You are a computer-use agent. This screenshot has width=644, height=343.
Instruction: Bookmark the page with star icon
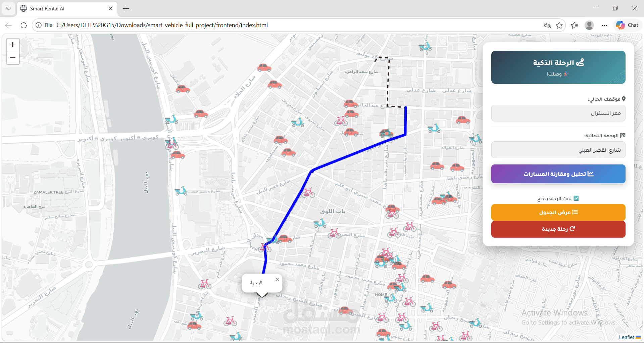pos(559,25)
